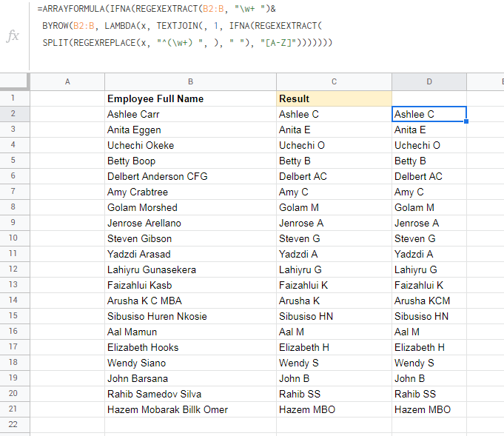Select row 1 header
The height and width of the screenshot is (436, 504).
click(15, 98)
